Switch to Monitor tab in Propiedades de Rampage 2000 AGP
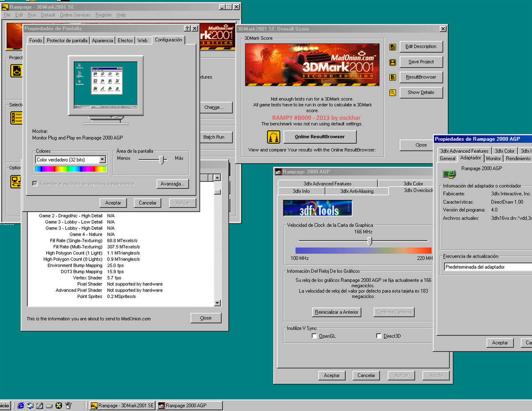Viewport: 532px width, 411px height. 493,158
